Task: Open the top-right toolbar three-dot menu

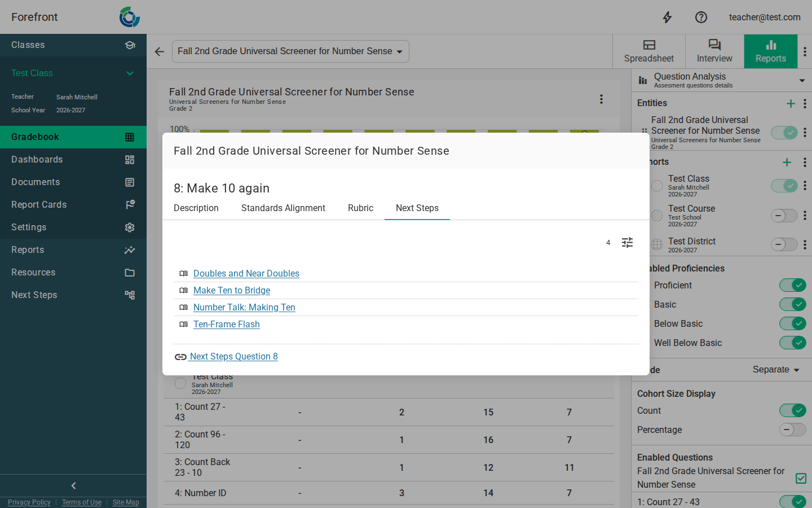Action: (805, 51)
